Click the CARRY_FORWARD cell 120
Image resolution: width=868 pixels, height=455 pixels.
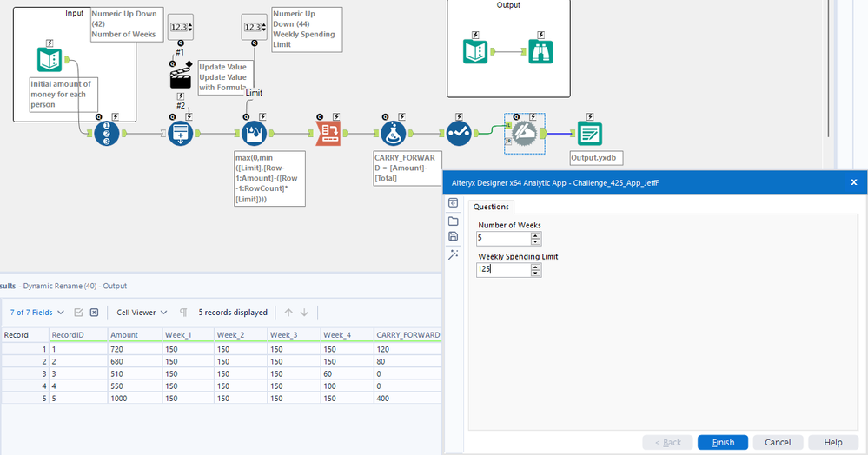tap(408, 349)
